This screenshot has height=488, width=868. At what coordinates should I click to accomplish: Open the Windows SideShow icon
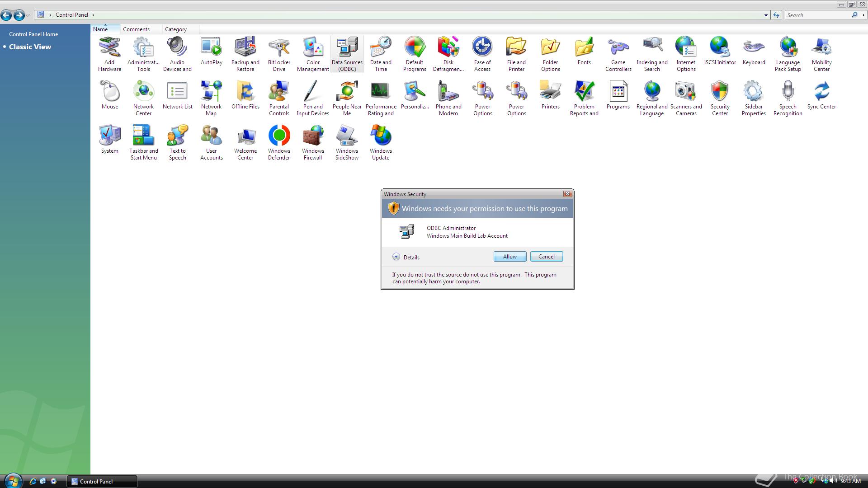click(x=347, y=142)
